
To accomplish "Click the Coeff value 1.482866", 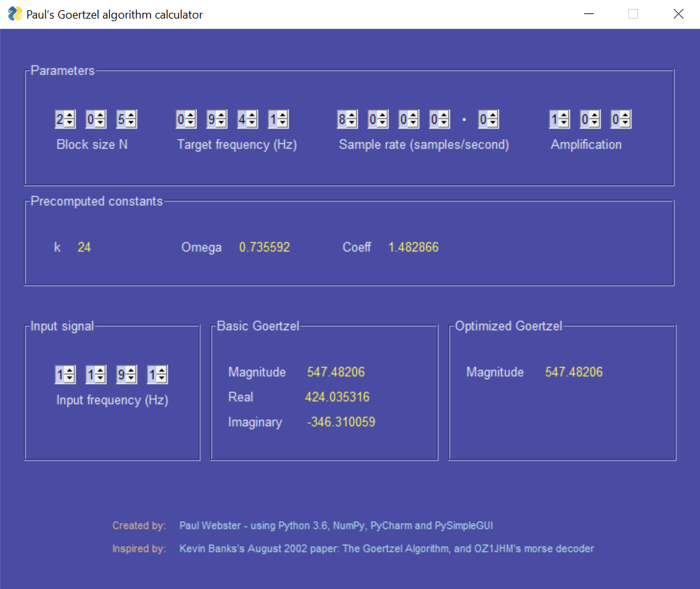I will coord(413,247).
